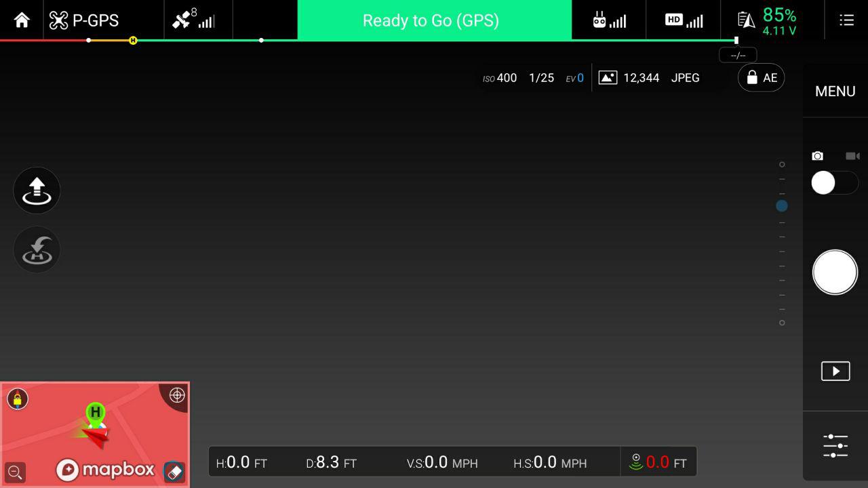868x488 pixels.
Task: Tap the vertical speed V.S readout
Action: click(442, 463)
